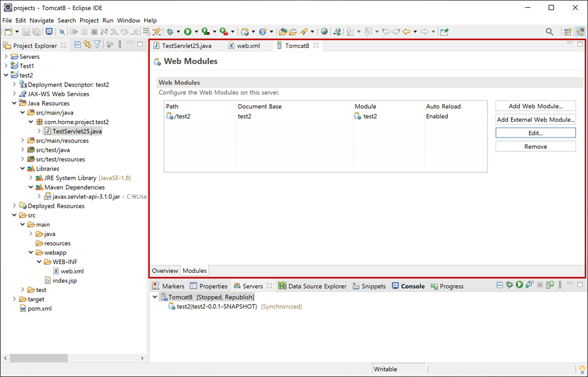Expand the Servers folder in tree
Image resolution: width=588 pixels, height=377 pixels.
(6, 57)
